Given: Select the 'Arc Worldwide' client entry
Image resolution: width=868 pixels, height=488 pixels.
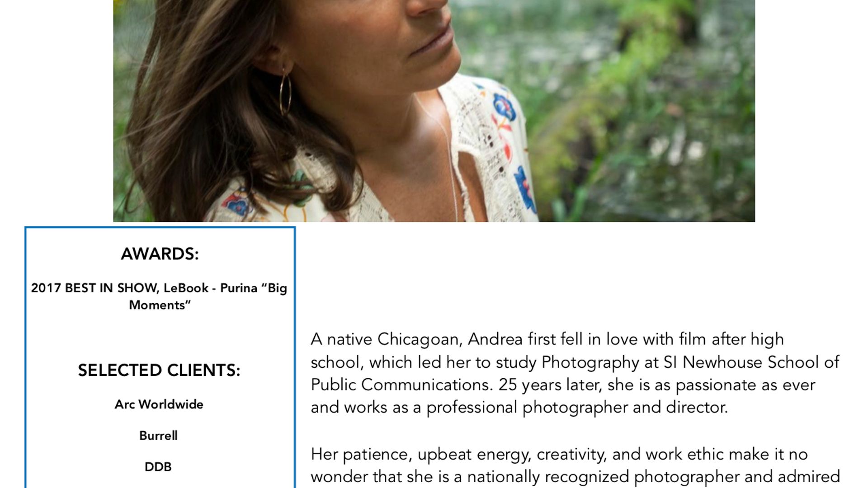Looking at the screenshot, I should (159, 404).
